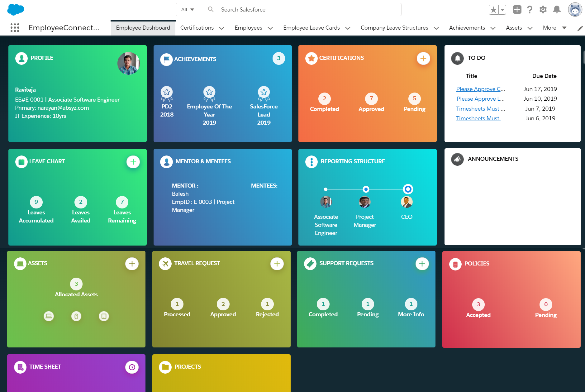This screenshot has width=585, height=392.
Task: Click the laptop icon under Allocated Assets
Action: point(49,316)
